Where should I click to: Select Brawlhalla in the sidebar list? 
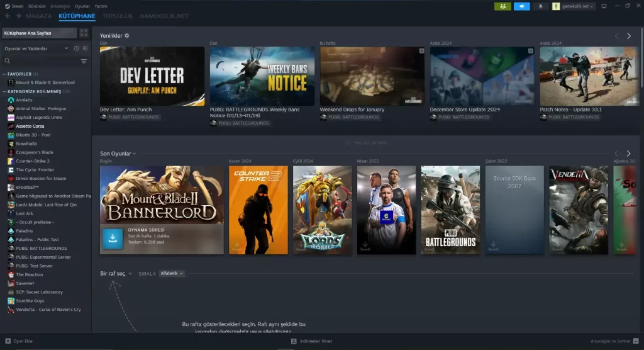click(26, 144)
